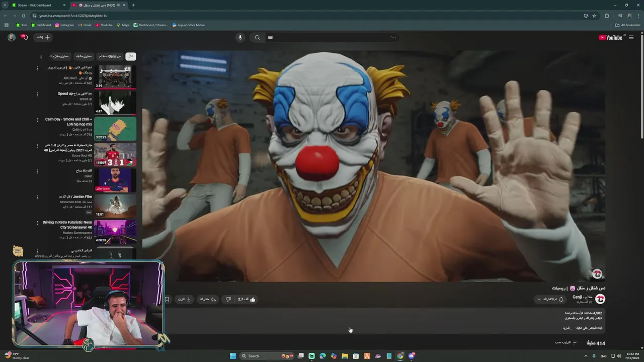
Task: Open options menu for Jordan Film video
Action: [x=37, y=197]
